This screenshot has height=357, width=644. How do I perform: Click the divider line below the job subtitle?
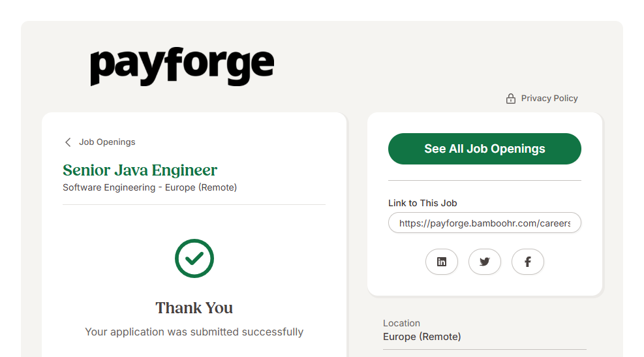[194, 205]
